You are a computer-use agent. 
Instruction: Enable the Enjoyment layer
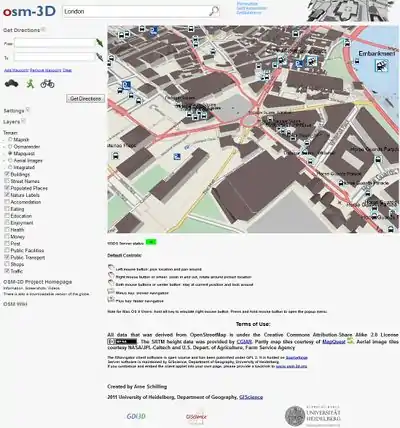coord(7,223)
